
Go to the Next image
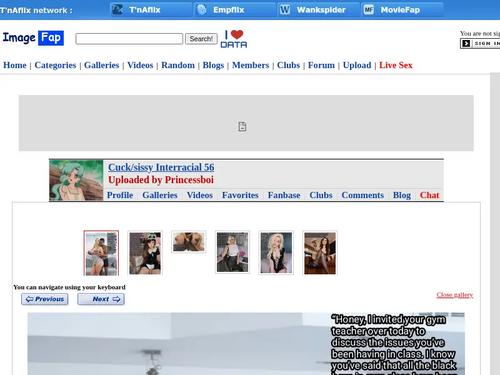tap(101, 299)
